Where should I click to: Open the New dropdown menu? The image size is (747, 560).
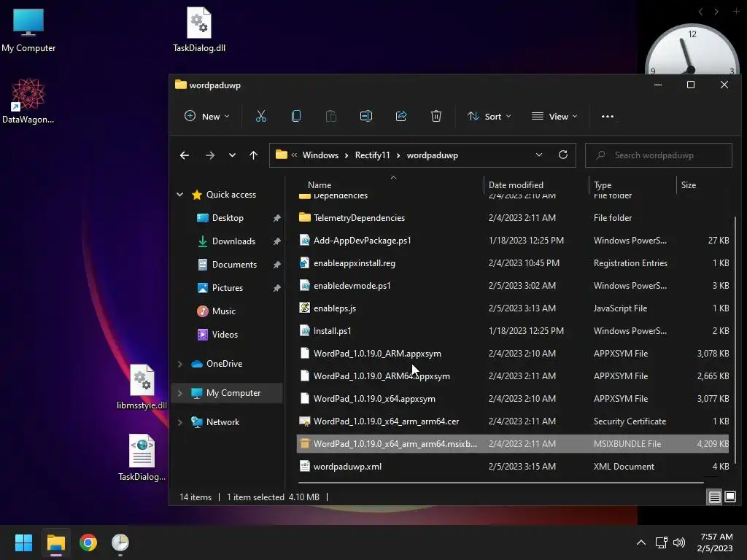(206, 116)
